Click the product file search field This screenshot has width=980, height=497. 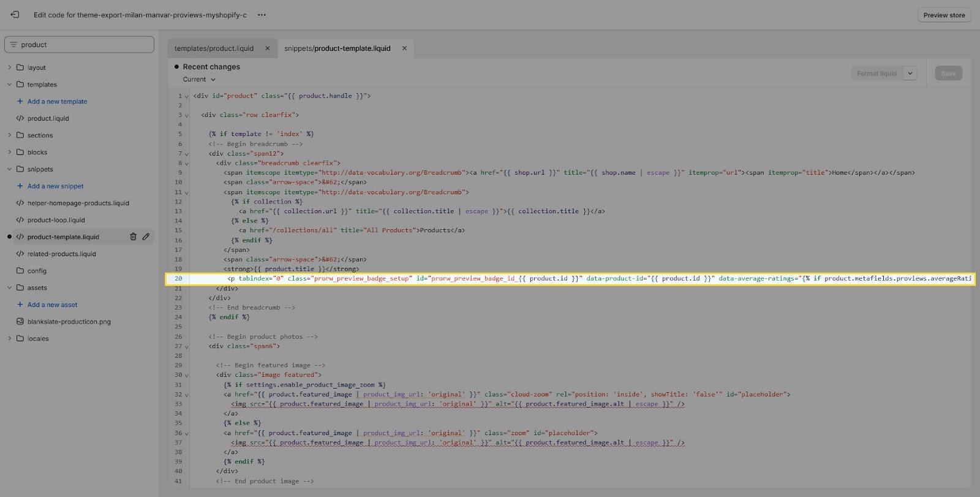coord(80,45)
